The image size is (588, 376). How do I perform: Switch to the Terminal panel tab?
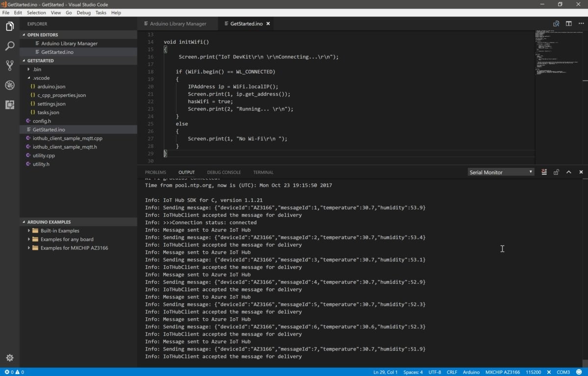(x=263, y=172)
